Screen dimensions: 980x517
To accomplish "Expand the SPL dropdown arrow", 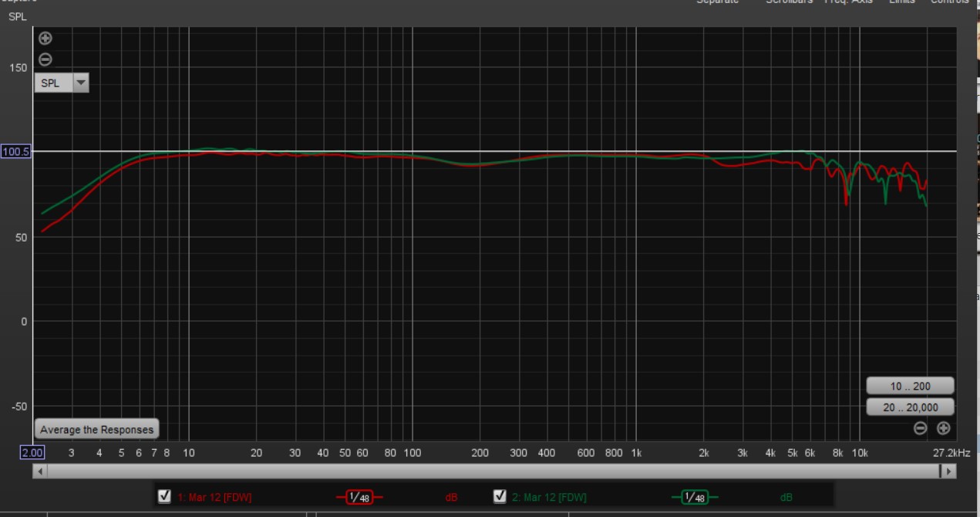I will 81,83.
